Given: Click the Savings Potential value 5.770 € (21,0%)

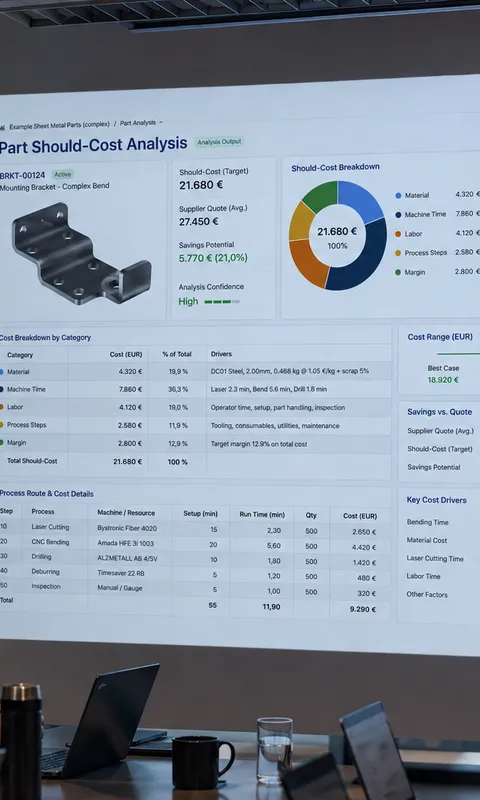Looking at the screenshot, I should 213,258.
